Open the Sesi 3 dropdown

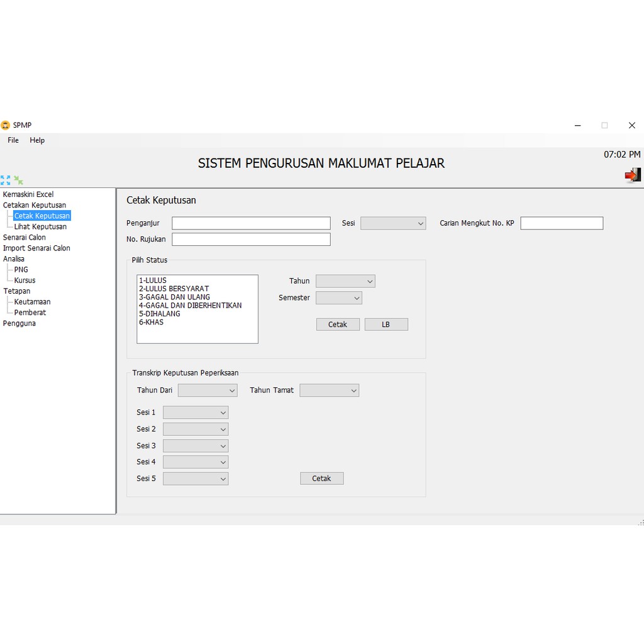coord(196,446)
